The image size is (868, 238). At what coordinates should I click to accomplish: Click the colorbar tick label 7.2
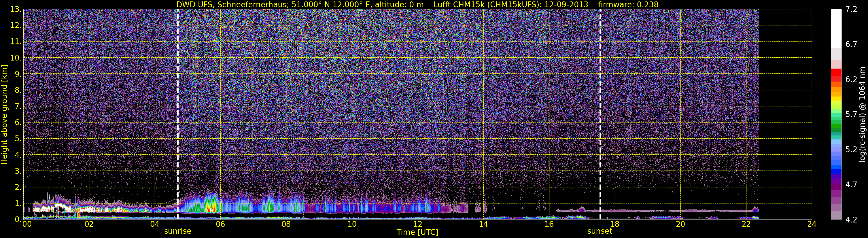click(x=851, y=10)
